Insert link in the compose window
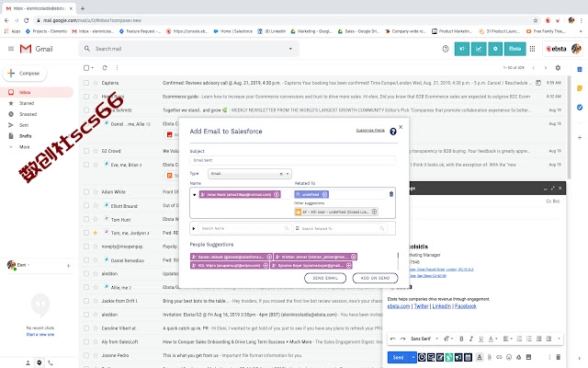The height and width of the screenshot is (368, 588). tap(499, 357)
